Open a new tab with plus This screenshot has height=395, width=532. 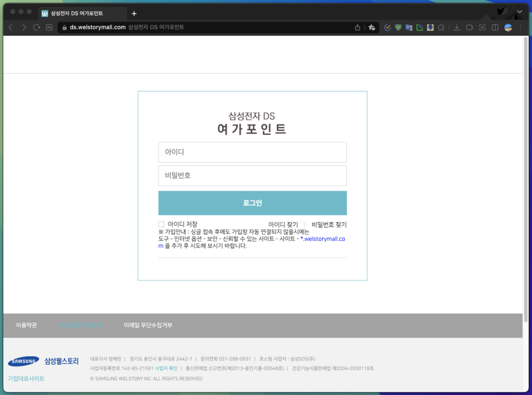[x=134, y=14]
